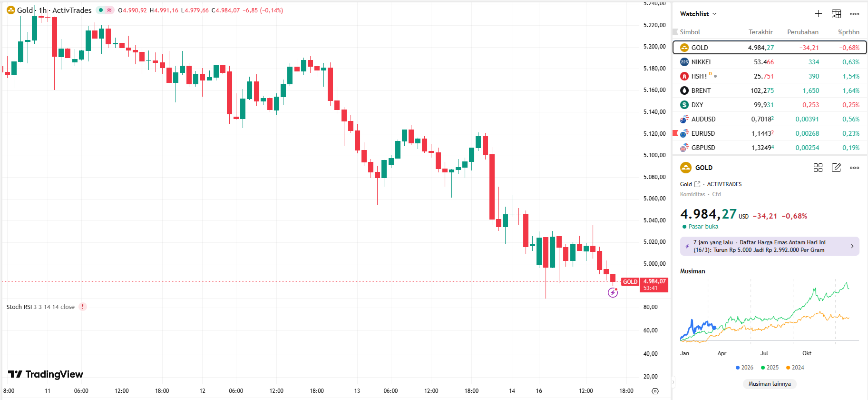868x400 pixels.
Task: Click the GOLD current price label on price axis
Action: [x=654, y=284]
